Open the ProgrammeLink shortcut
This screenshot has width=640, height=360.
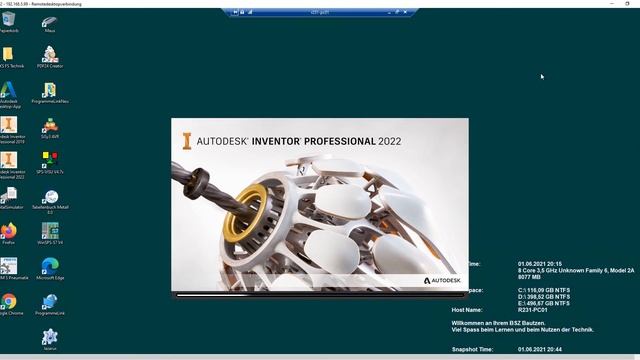50,302
